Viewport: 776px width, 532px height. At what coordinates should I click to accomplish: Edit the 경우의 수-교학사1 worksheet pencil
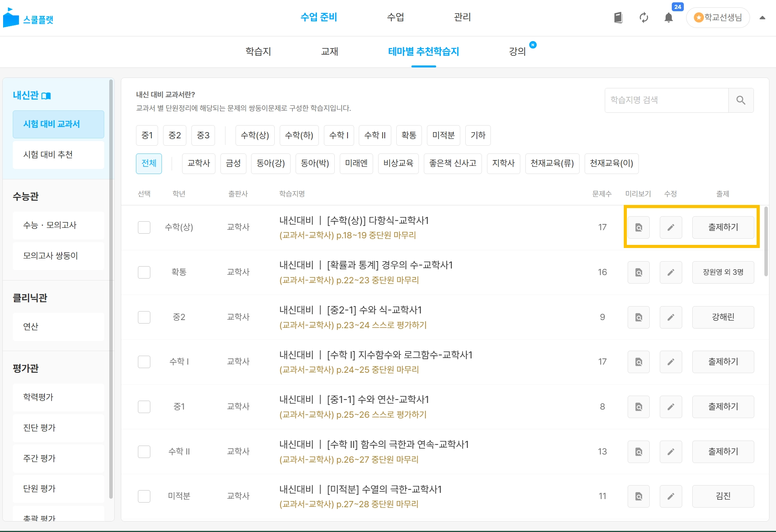tap(671, 272)
